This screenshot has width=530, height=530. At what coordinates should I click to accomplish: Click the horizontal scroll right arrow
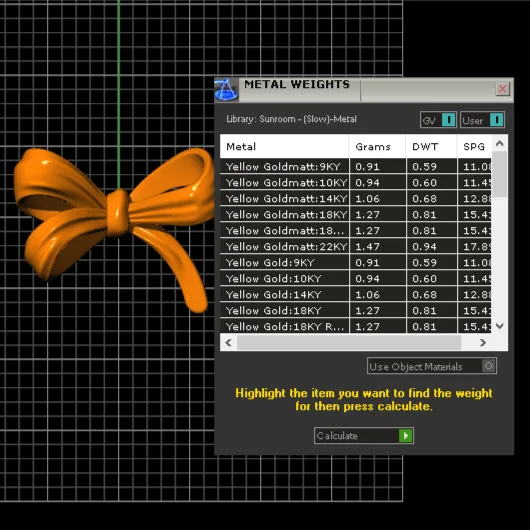(483, 343)
